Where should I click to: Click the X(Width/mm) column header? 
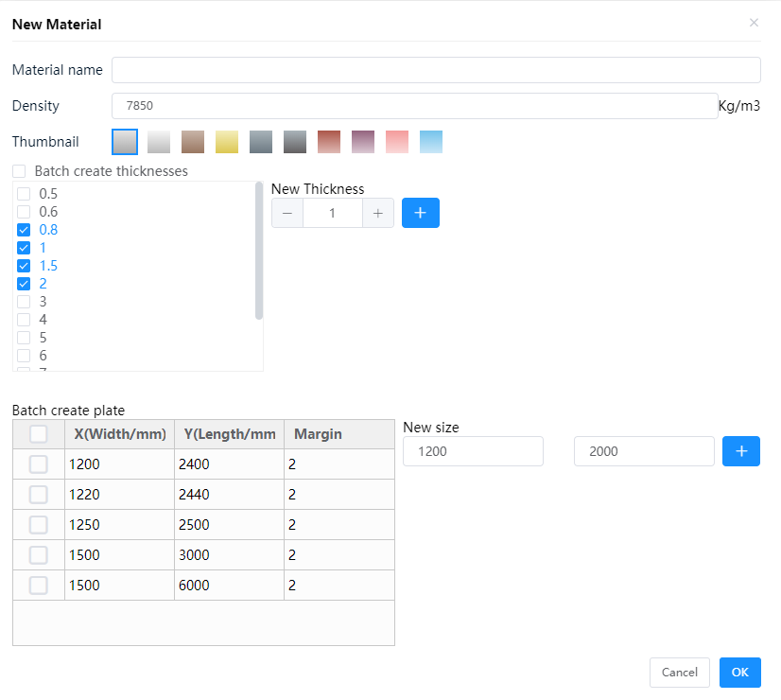tap(119, 434)
